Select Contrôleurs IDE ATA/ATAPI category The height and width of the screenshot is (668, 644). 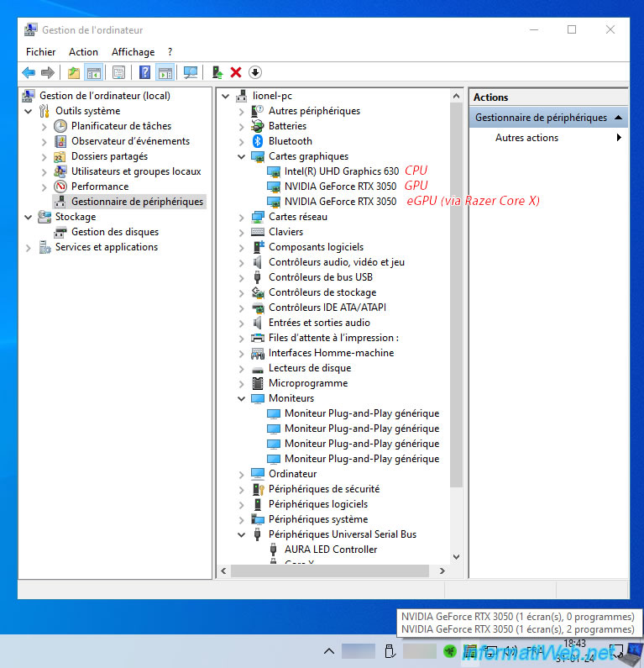pos(327,308)
